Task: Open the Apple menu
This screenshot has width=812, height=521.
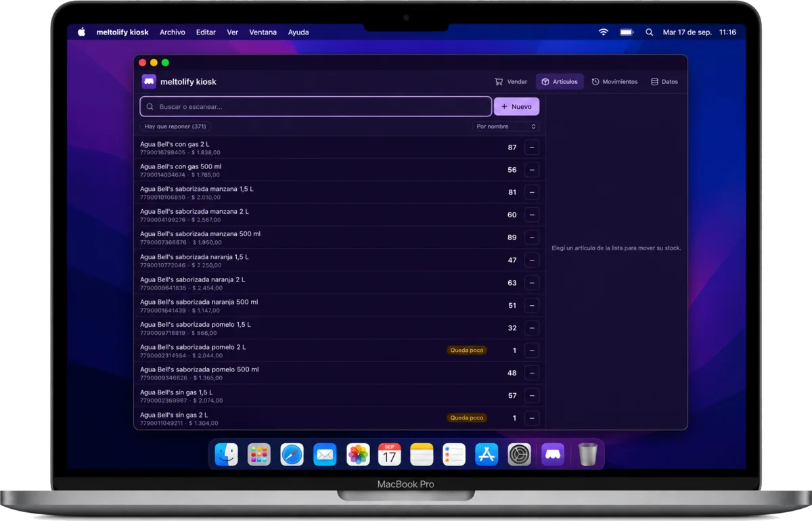Action: tap(82, 32)
